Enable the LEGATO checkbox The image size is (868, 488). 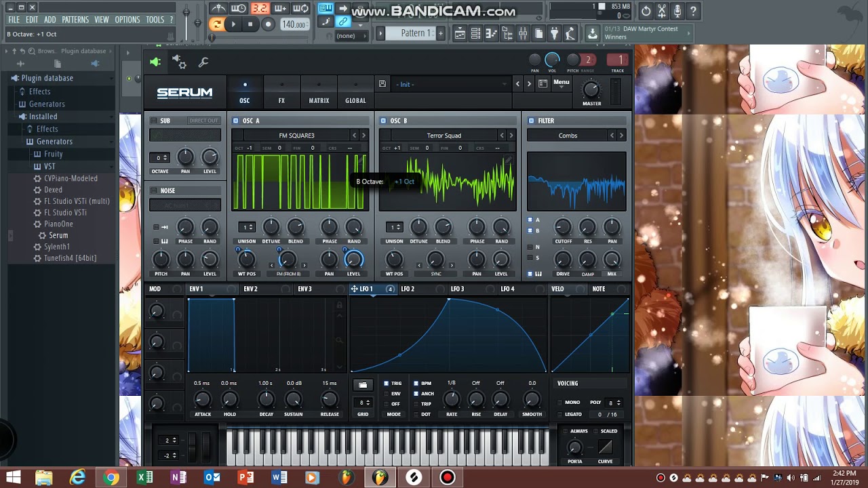point(560,414)
